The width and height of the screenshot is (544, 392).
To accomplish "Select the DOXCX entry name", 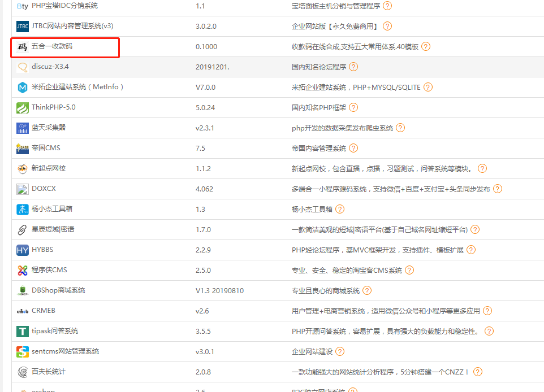I will (44, 189).
